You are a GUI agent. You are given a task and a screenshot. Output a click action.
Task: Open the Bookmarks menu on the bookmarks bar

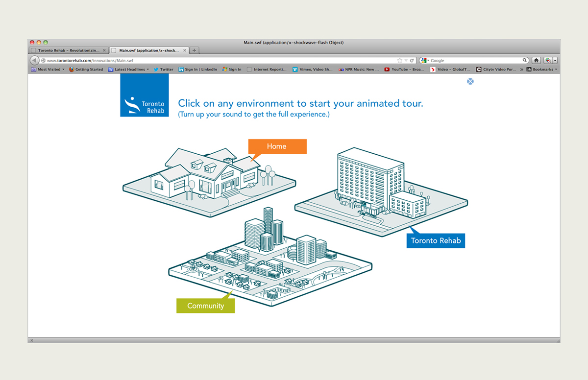click(542, 70)
